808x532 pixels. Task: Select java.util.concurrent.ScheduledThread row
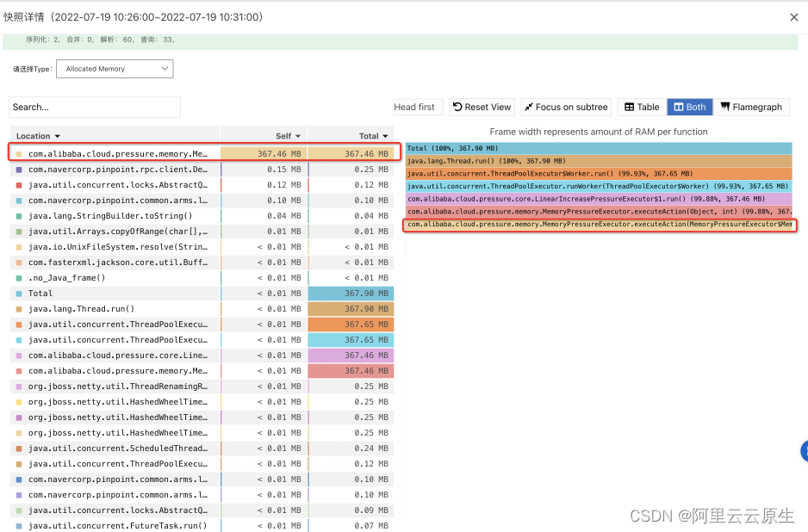tap(202, 448)
